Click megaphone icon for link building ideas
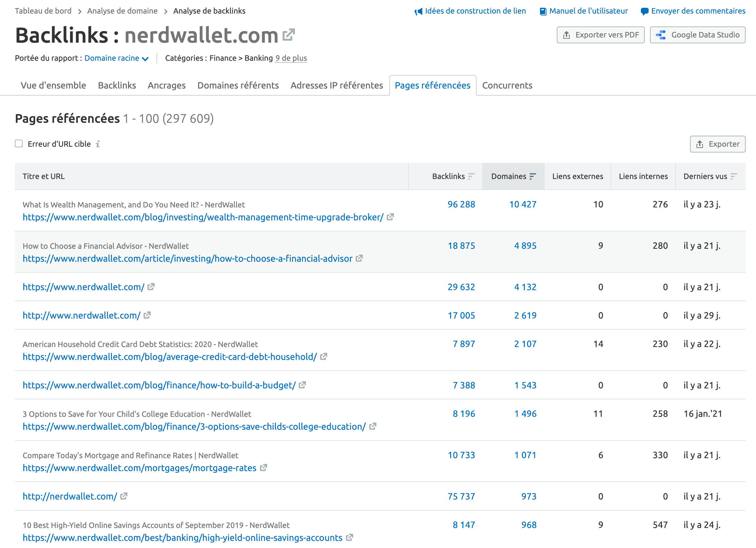This screenshot has width=756, height=548. tap(418, 12)
